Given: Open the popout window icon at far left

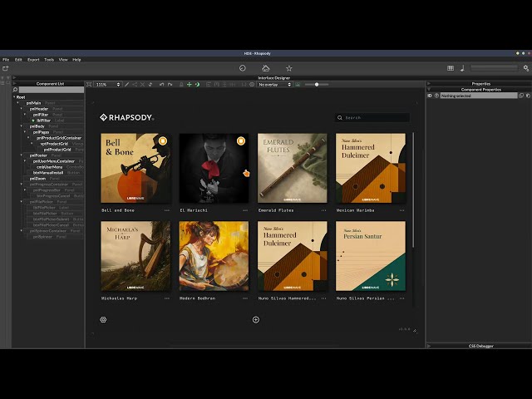Looking at the screenshot, I should (x=5, y=68).
